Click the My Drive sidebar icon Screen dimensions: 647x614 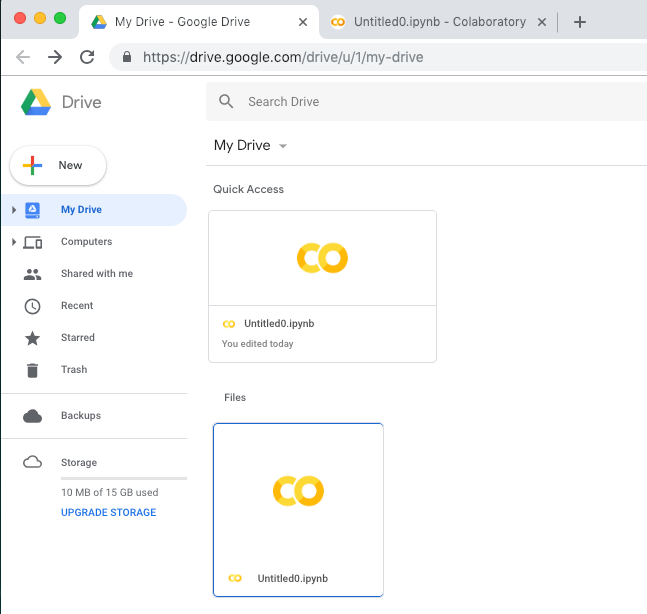tap(32, 210)
